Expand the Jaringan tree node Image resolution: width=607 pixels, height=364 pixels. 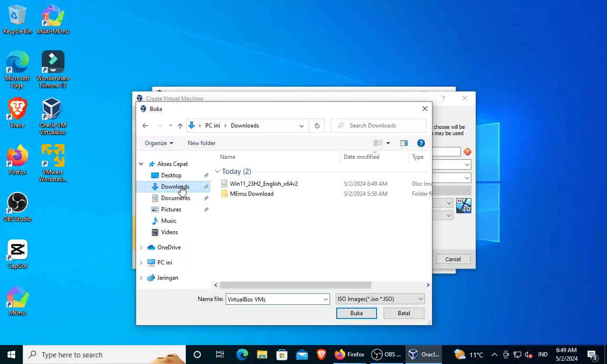point(141,278)
